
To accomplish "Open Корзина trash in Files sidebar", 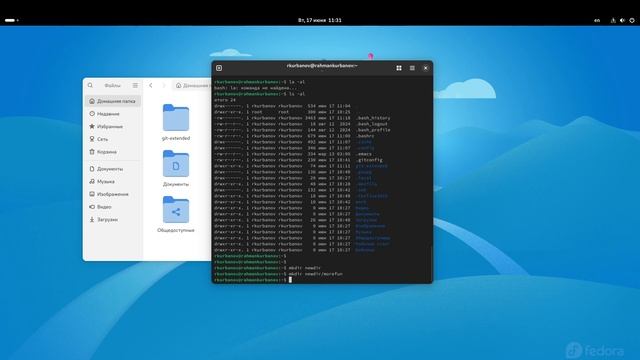I will click(x=113, y=151).
